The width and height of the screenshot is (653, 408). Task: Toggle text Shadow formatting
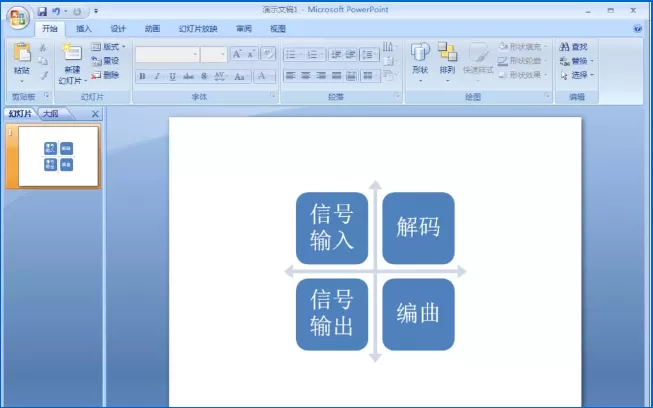204,76
